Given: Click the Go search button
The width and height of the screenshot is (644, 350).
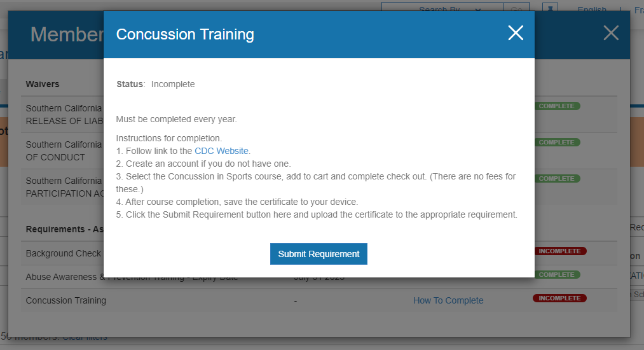Looking at the screenshot, I should click(x=516, y=10).
